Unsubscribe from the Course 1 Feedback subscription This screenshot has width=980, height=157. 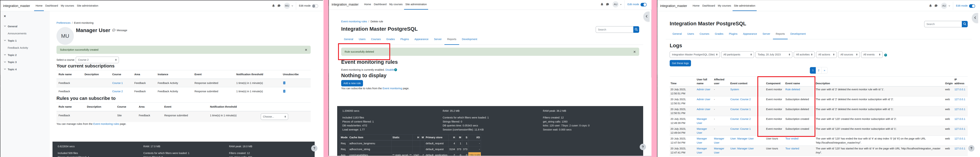click(x=284, y=83)
